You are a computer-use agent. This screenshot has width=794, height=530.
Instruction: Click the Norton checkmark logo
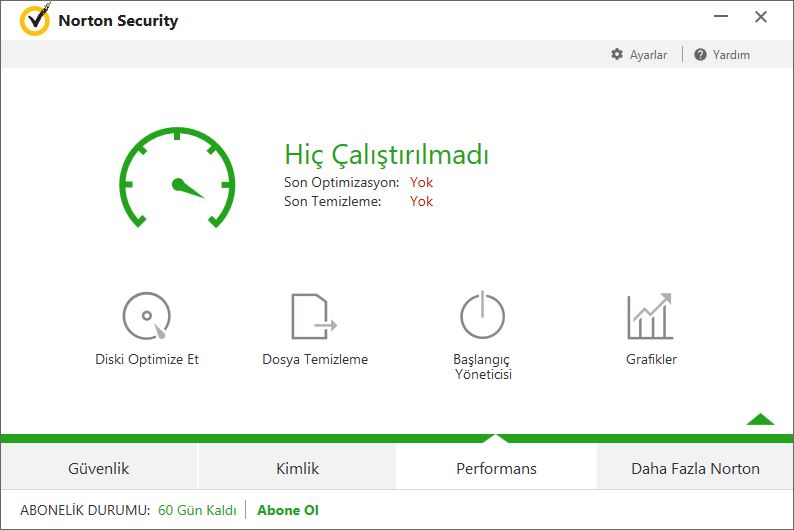tap(35, 20)
